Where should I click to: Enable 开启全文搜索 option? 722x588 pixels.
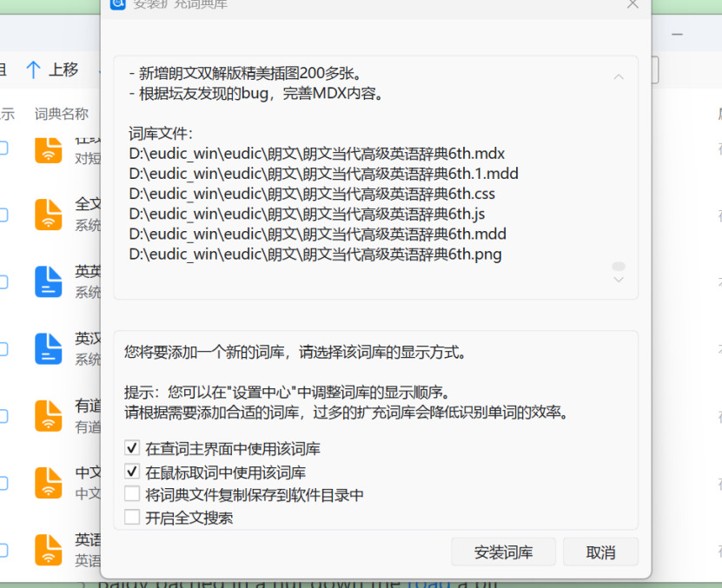pyautogui.click(x=132, y=518)
